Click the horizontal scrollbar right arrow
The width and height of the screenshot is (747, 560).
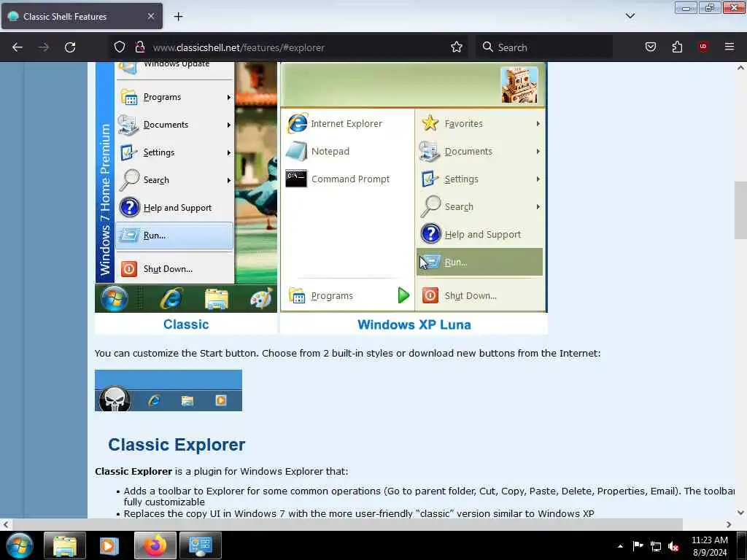[x=729, y=525]
